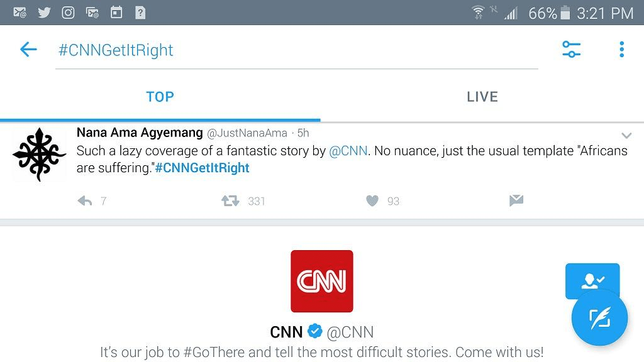Tap the back arrow icon
This screenshot has width=644, height=362.
[x=28, y=50]
